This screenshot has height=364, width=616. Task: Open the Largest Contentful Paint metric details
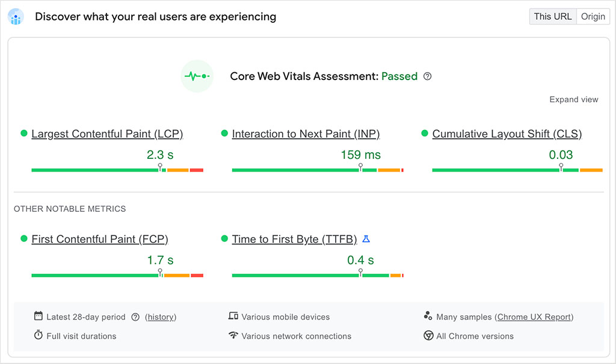point(107,134)
